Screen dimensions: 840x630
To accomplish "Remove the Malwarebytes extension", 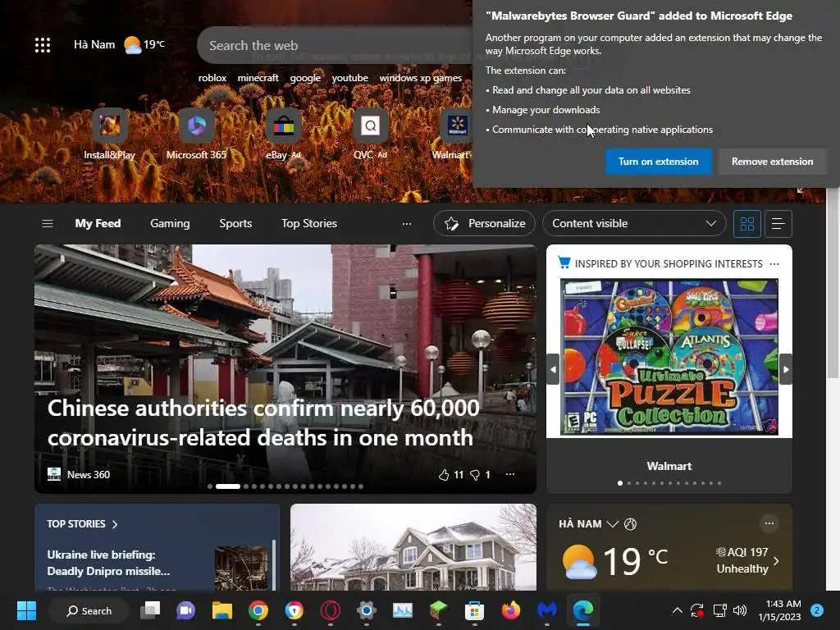I will click(x=772, y=162).
